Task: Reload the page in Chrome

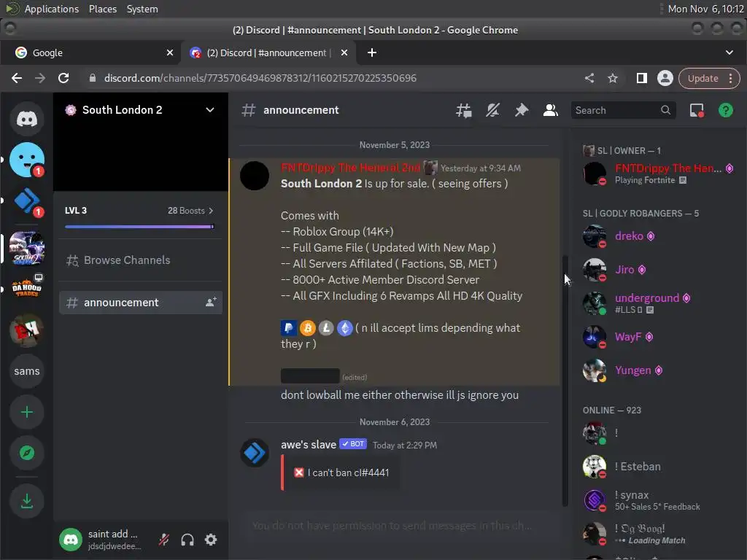Action: pyautogui.click(x=63, y=78)
